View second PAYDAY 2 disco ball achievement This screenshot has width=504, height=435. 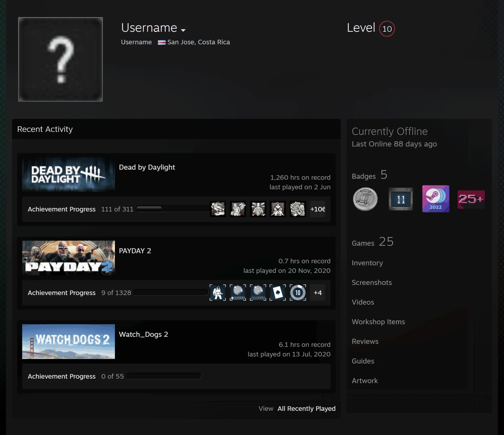coord(258,292)
